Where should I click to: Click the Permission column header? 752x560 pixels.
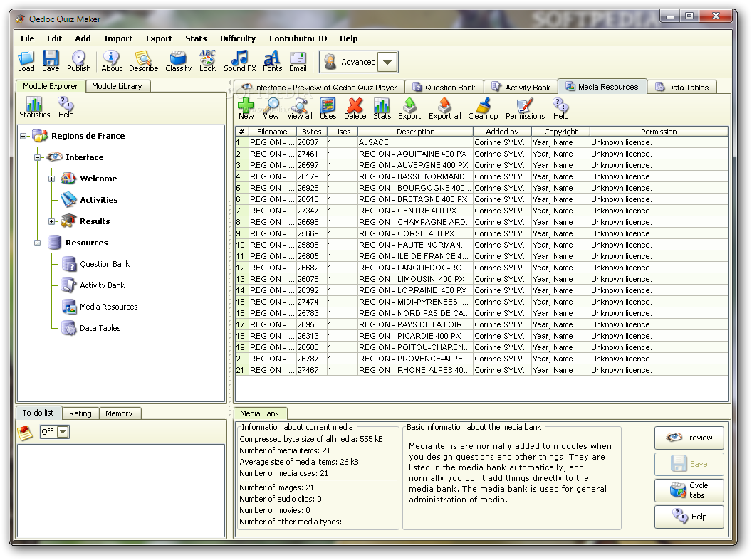(659, 132)
